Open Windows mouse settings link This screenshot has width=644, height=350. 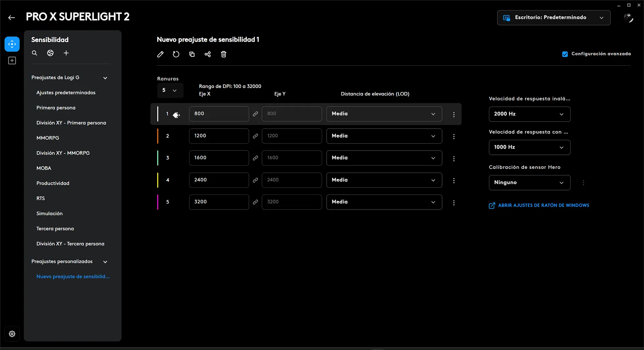539,206
